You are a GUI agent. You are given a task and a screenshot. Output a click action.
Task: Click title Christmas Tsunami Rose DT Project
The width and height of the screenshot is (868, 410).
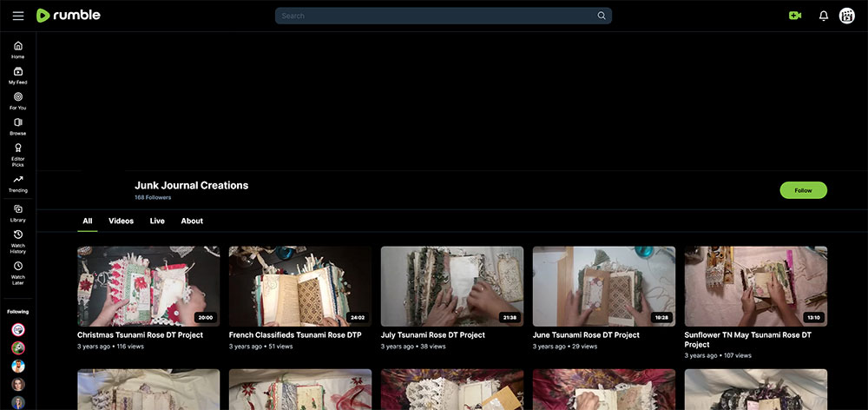[x=140, y=335]
